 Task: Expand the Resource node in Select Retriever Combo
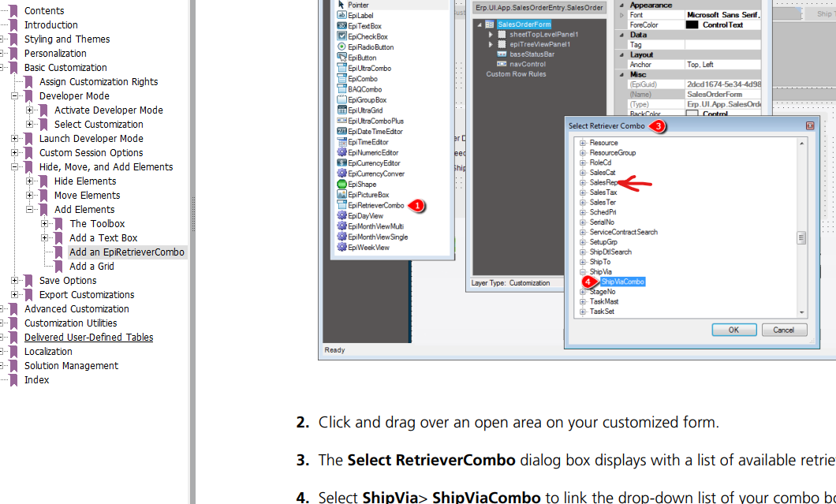pyautogui.click(x=583, y=143)
